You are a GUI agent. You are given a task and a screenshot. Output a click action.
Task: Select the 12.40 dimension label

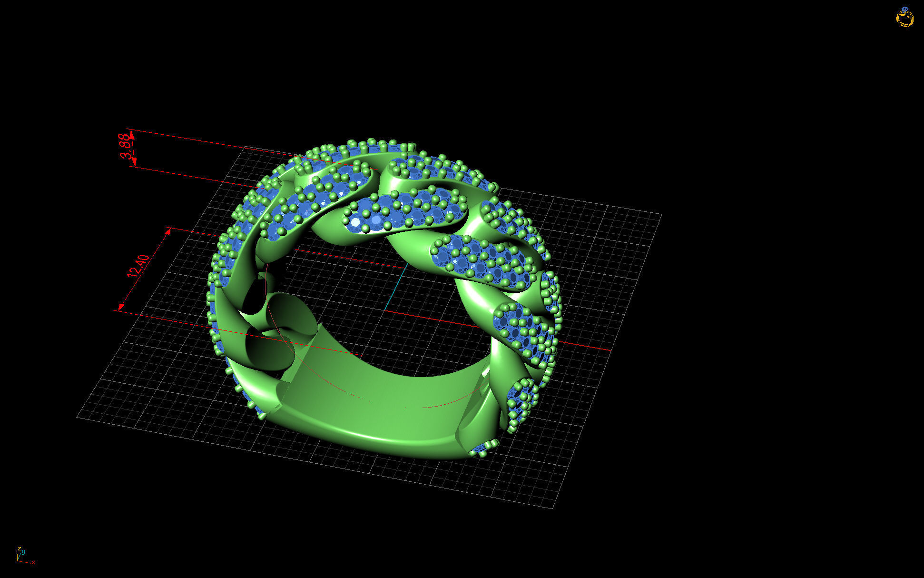[x=138, y=267]
